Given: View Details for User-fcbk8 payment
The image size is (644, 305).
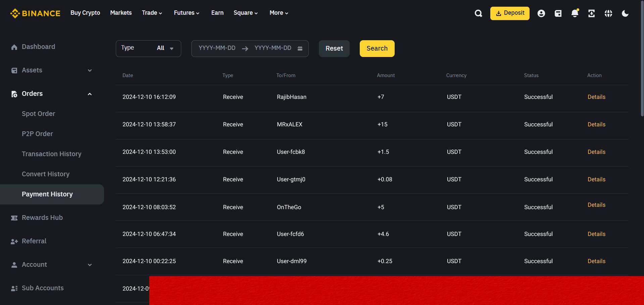Looking at the screenshot, I should [596, 152].
